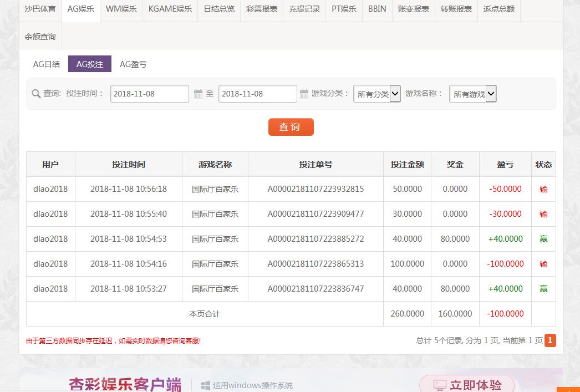Click bet time 2018-11-08 10:54:53
The image size is (580, 392).
128,239
